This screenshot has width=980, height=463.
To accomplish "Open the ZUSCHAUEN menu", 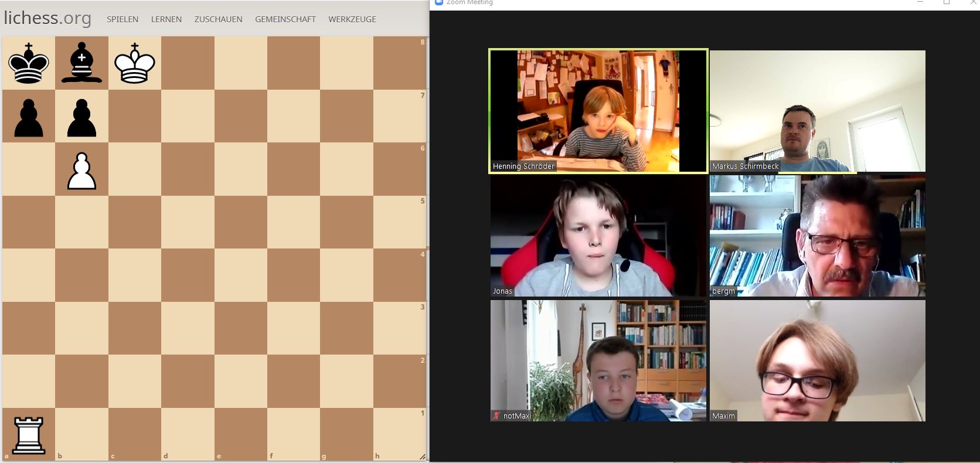I will (219, 19).
